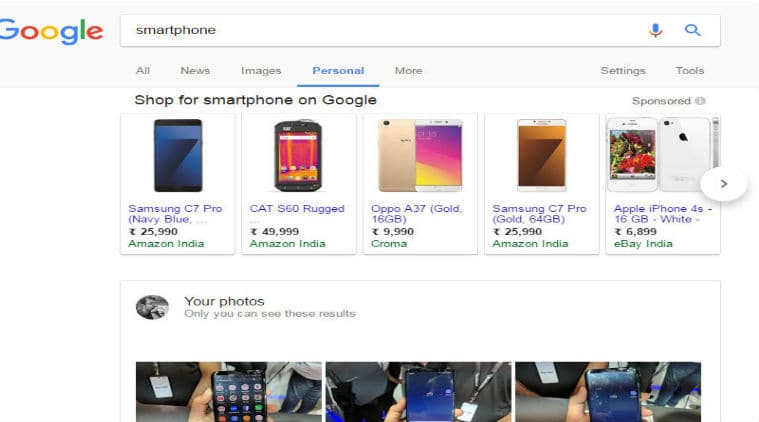Click the eBay India seller link
Viewport: 759px width, 422px height.
coord(643,243)
